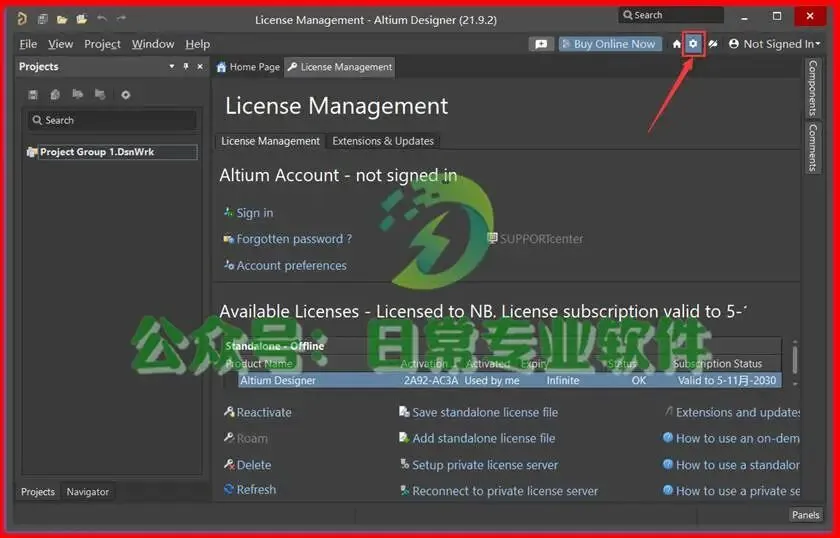Click the Buy Online Now button
840x538 pixels.
coord(610,44)
